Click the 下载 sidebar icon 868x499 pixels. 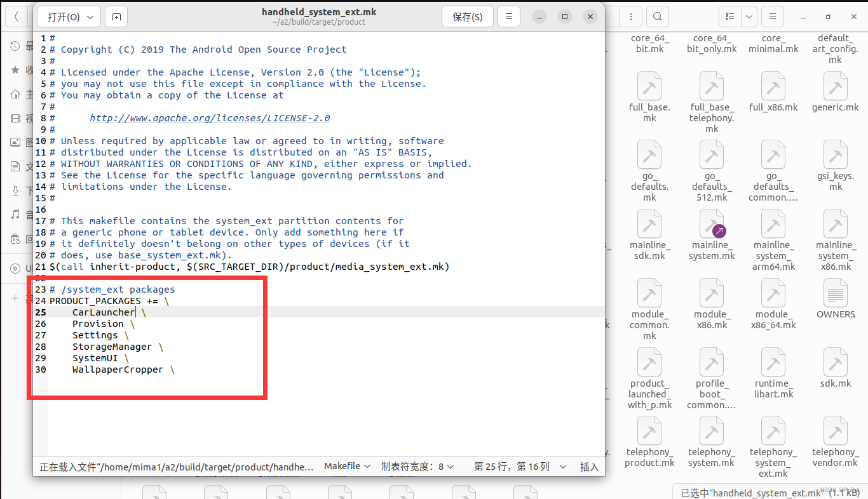pos(15,190)
